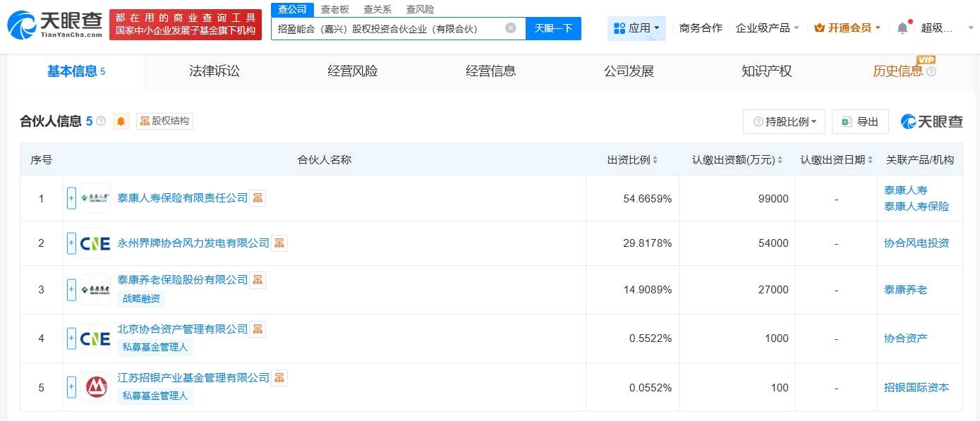Clear the search box with the X icon
The width and height of the screenshot is (980, 421).
click(511, 28)
